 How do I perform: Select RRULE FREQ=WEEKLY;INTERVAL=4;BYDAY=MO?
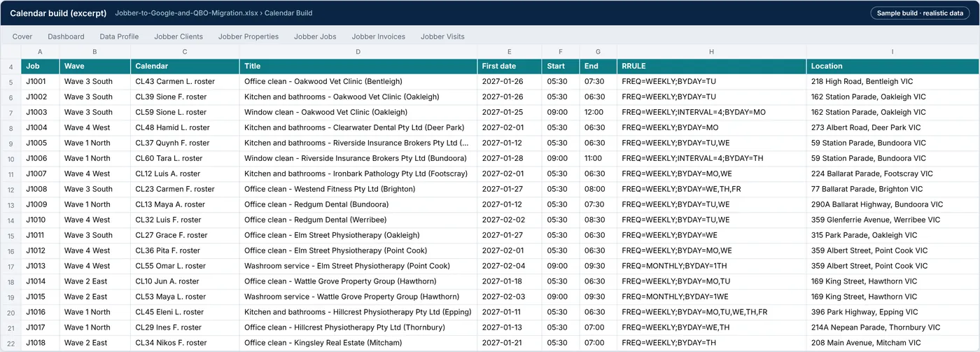711,113
